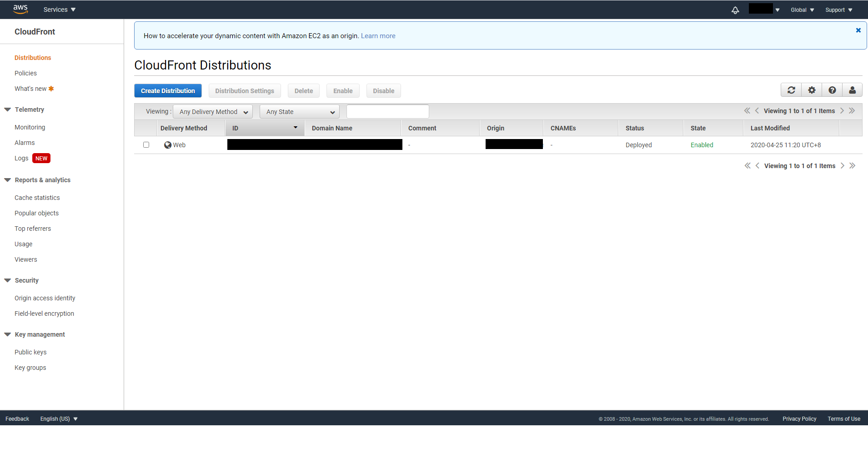Go to last page in top pagination
Screen dimensions: 868x458
pos(852,111)
